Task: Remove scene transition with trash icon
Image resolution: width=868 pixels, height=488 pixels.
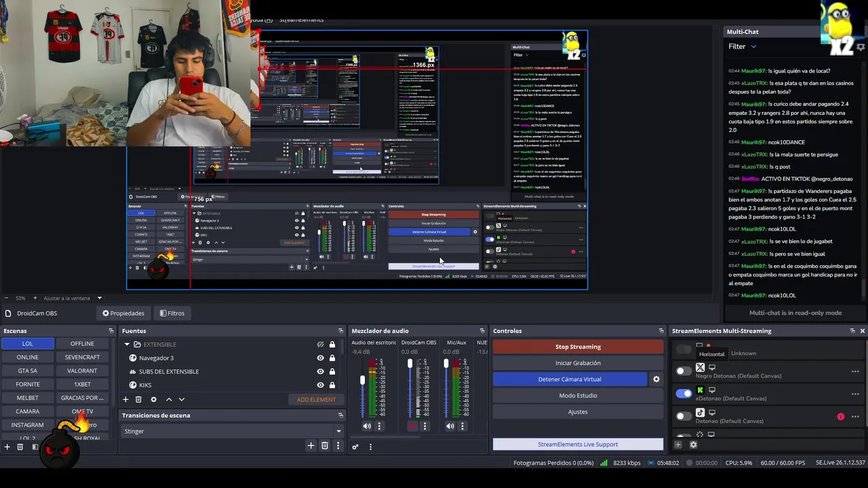Action: [325, 445]
